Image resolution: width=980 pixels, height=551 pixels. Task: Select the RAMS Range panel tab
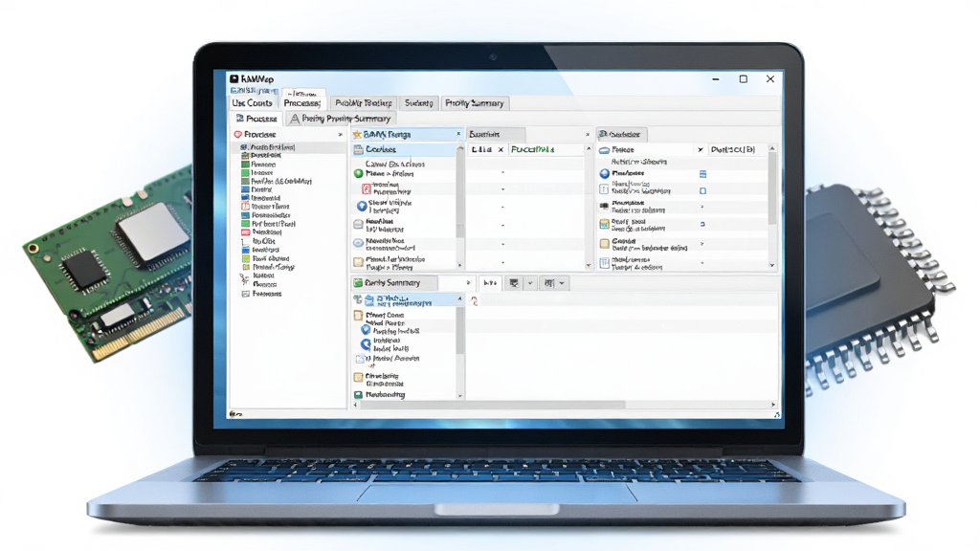pos(406,134)
